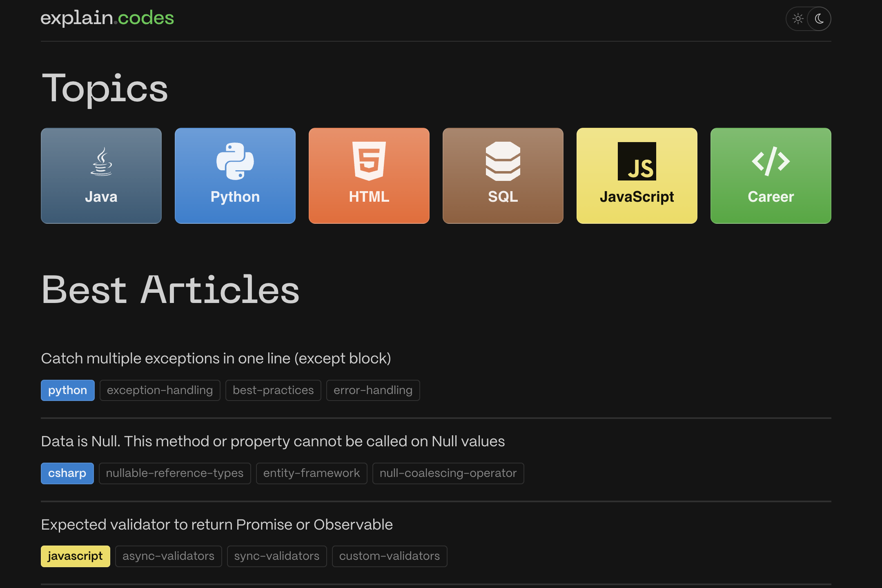Click the JS square logo icon
The height and width of the screenshot is (588, 882).
637,161
